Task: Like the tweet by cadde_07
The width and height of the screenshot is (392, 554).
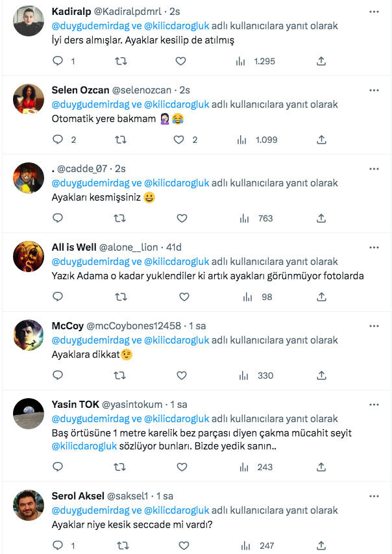Action: click(181, 218)
